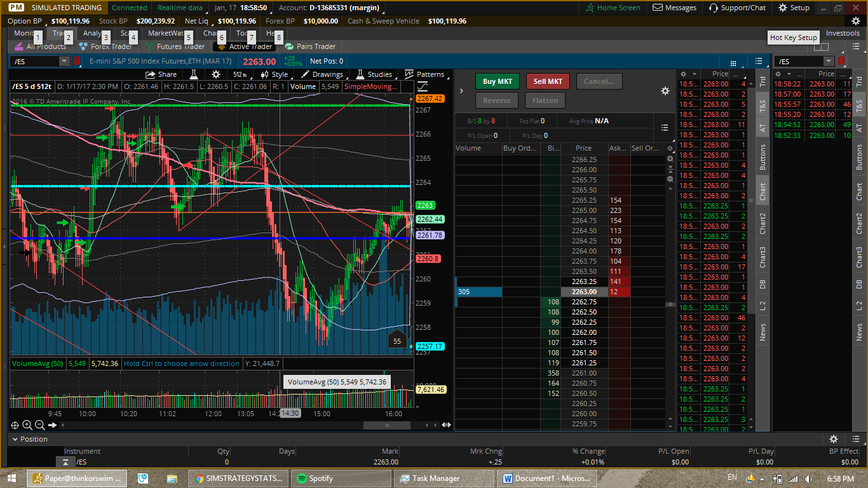
Task: Open the Windows Start menu
Action: pyautogui.click(x=11, y=478)
